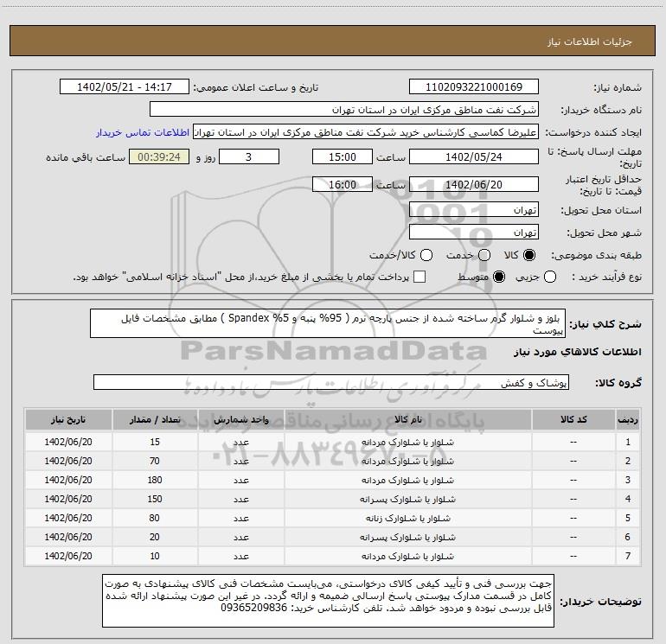Select the کالا radio button
Viewport: 666px width, 644px height.
529,255
